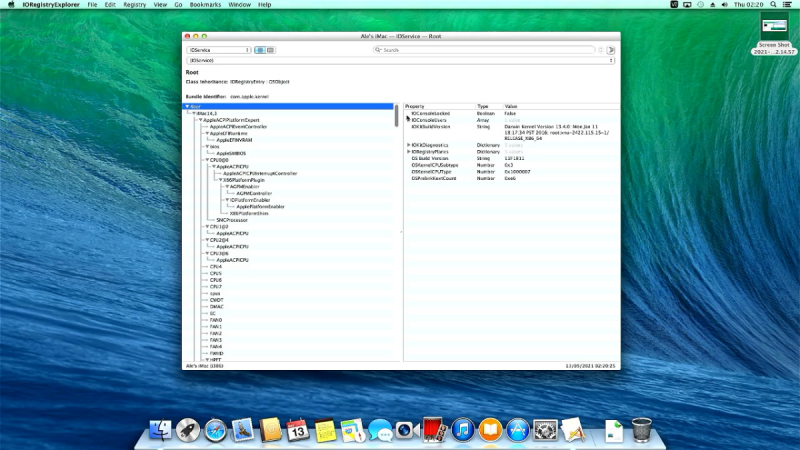Open System Preferences from the Dock
Image resolution: width=800 pixels, height=450 pixels.
tap(545, 430)
